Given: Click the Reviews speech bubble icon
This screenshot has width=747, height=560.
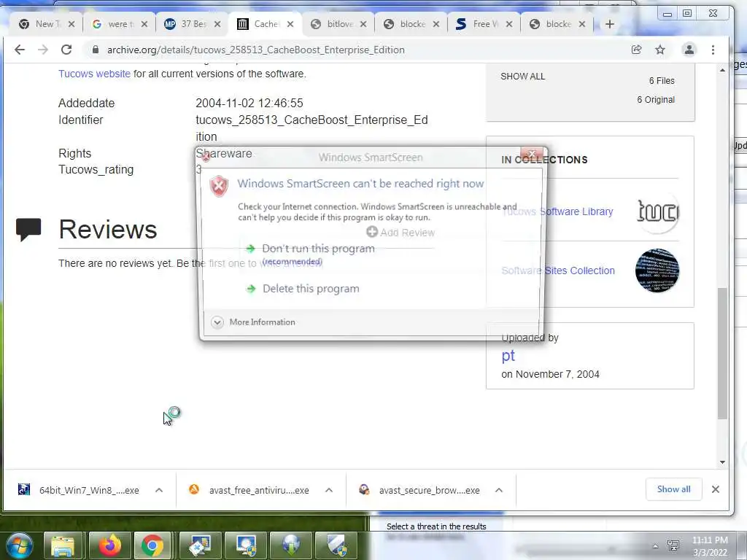Looking at the screenshot, I should (x=28, y=230).
